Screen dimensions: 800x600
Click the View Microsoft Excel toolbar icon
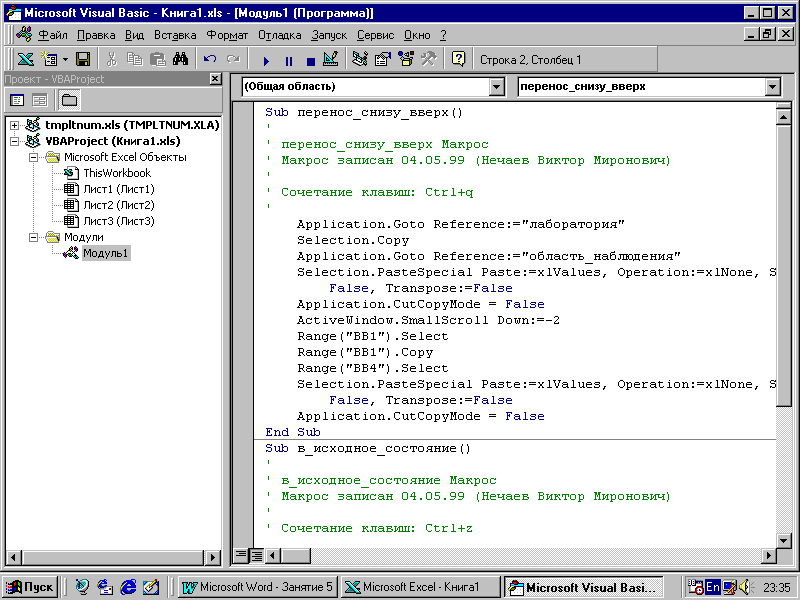[26, 59]
